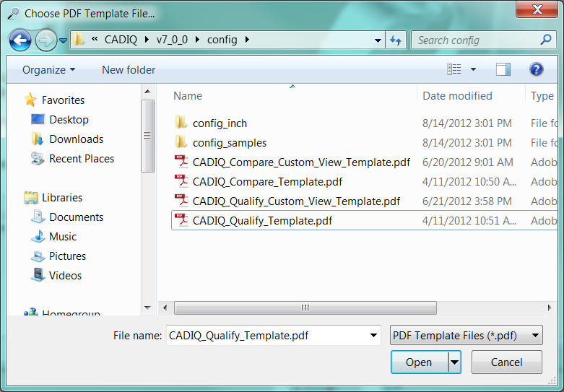Go to Desktop in Favorites
Image resolution: width=564 pixels, height=392 pixels.
pyautogui.click(x=69, y=119)
